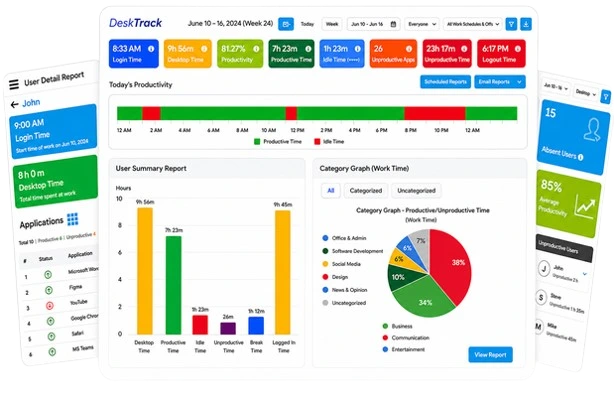Click the 8h 0m Desktop Time card

point(55,181)
